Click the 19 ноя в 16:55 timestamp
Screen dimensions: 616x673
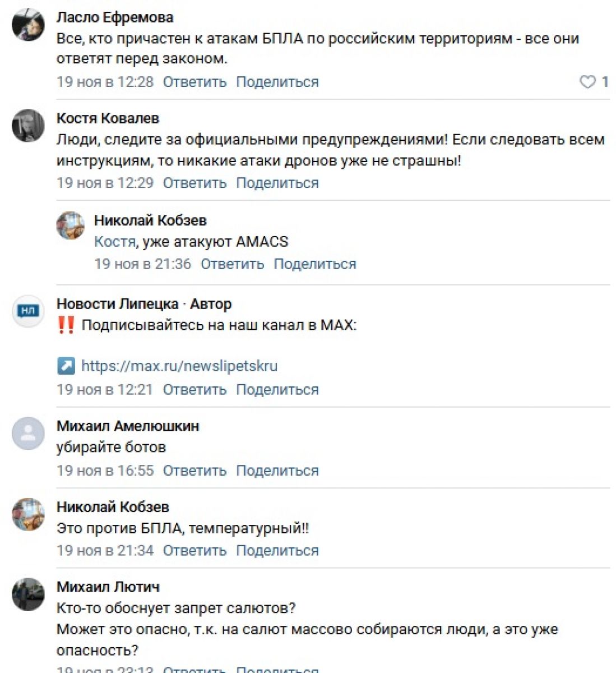pos(105,471)
